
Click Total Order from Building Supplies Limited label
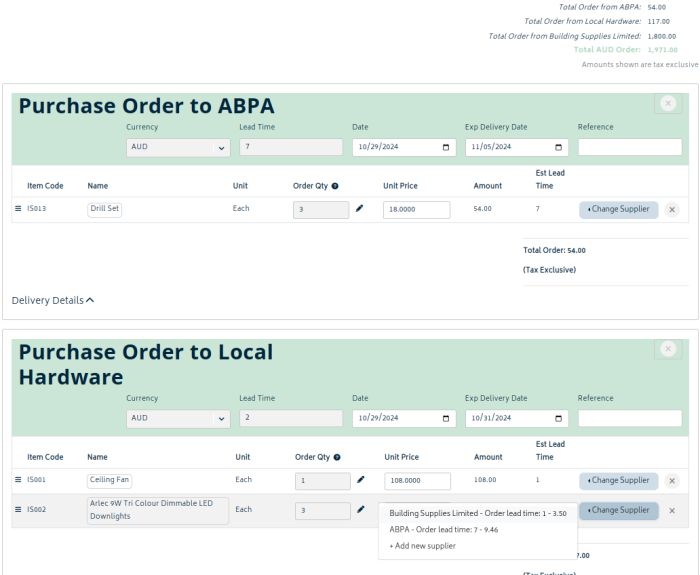[x=565, y=36]
